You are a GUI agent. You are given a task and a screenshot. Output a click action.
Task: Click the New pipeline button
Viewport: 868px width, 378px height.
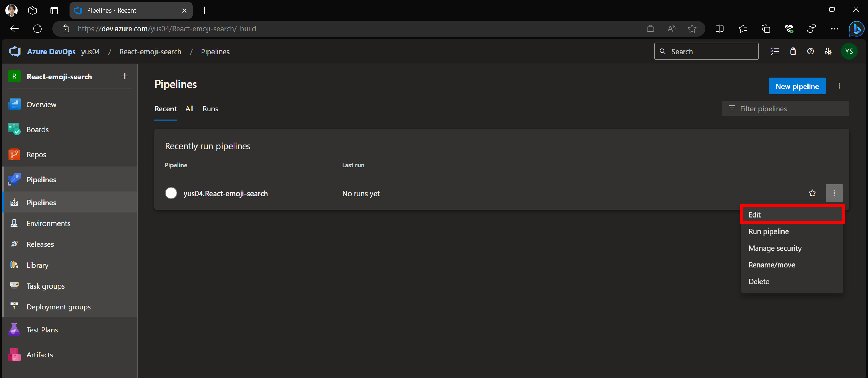pyautogui.click(x=797, y=86)
